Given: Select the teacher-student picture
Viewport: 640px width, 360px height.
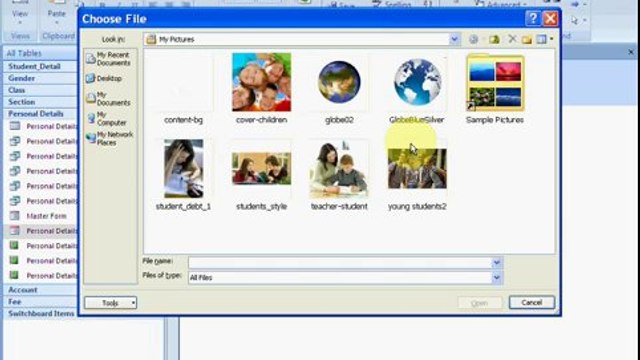Looking at the screenshot, I should (x=339, y=175).
